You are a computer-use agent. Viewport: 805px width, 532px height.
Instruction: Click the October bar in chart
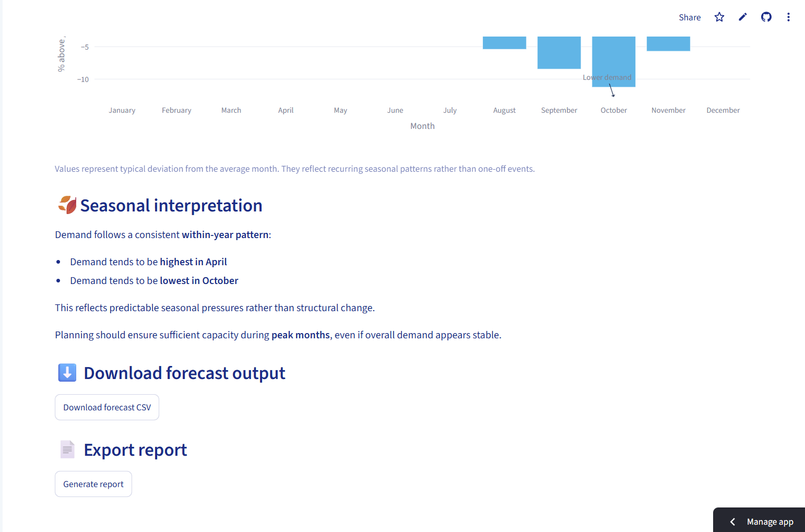click(x=613, y=62)
